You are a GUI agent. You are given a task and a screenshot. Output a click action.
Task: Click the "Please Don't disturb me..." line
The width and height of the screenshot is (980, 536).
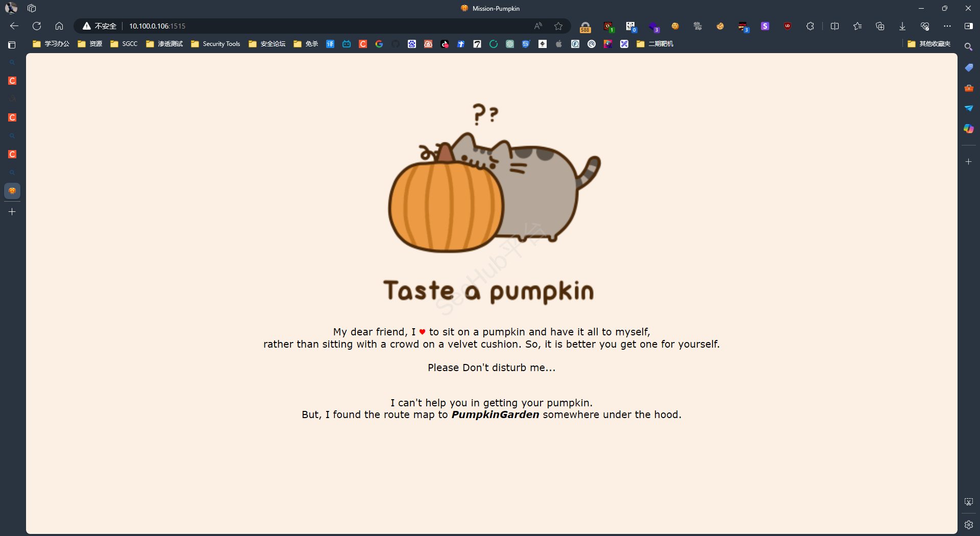pos(492,368)
